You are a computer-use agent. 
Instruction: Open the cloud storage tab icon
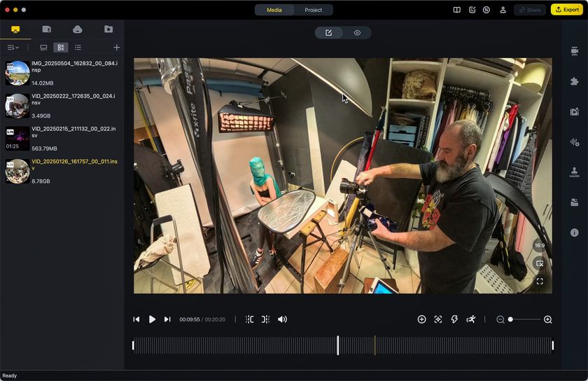point(77,29)
